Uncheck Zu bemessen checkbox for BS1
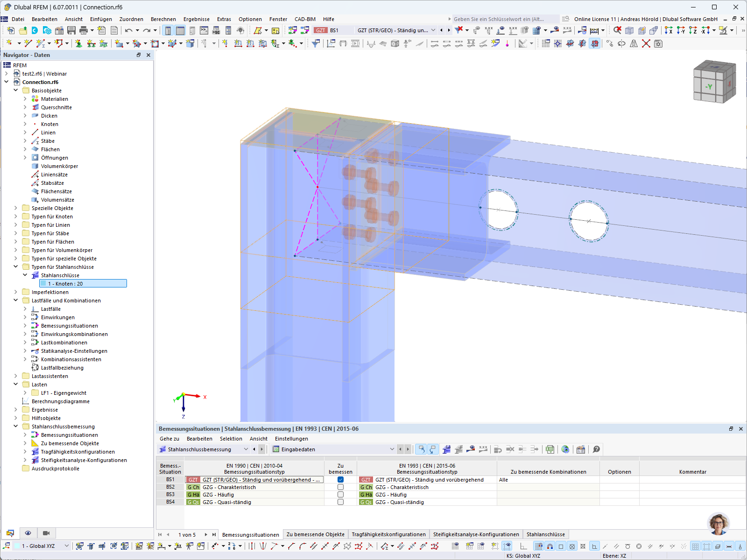Image resolution: width=747 pixels, height=560 pixels. pyautogui.click(x=340, y=480)
